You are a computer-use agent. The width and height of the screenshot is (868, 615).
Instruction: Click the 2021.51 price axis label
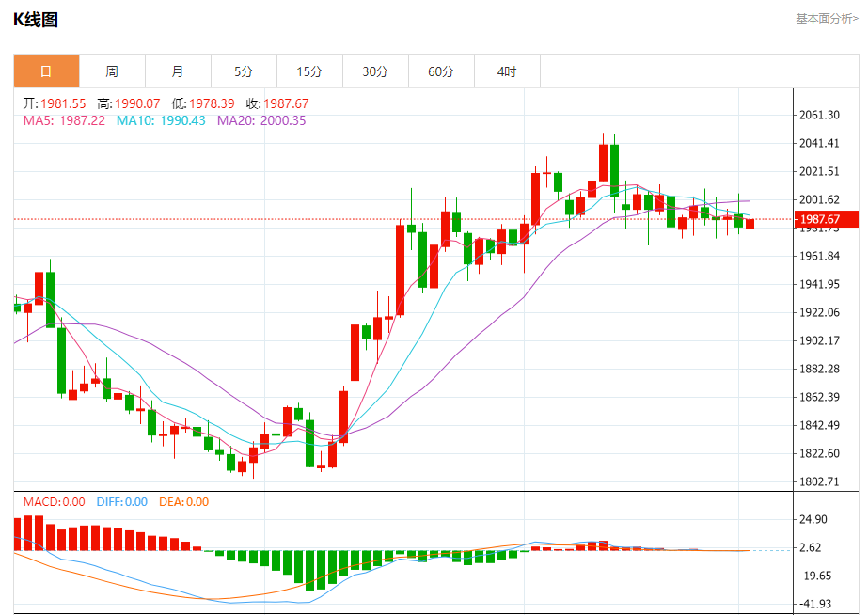click(819, 171)
